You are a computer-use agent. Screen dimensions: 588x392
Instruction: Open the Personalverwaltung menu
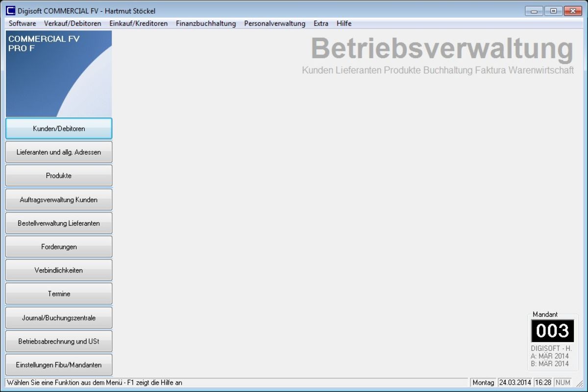click(274, 23)
